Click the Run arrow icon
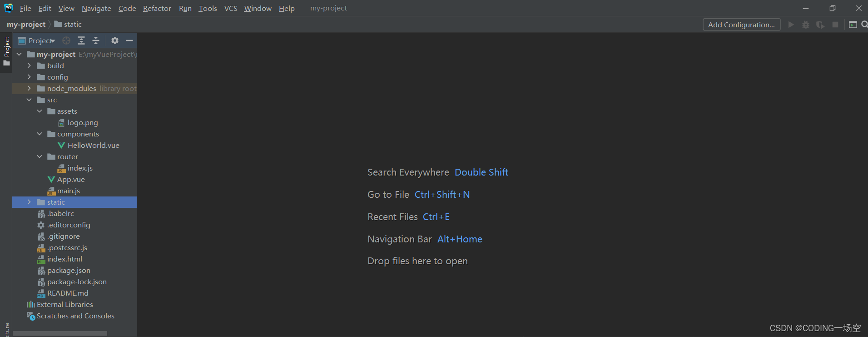Viewport: 868px width, 337px height. 791,25
